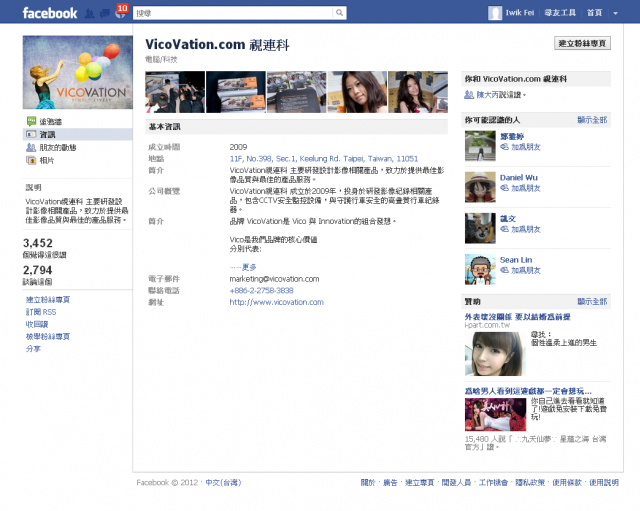
Task: Open the Iwik Fei profile avatar
Action: 495,13
